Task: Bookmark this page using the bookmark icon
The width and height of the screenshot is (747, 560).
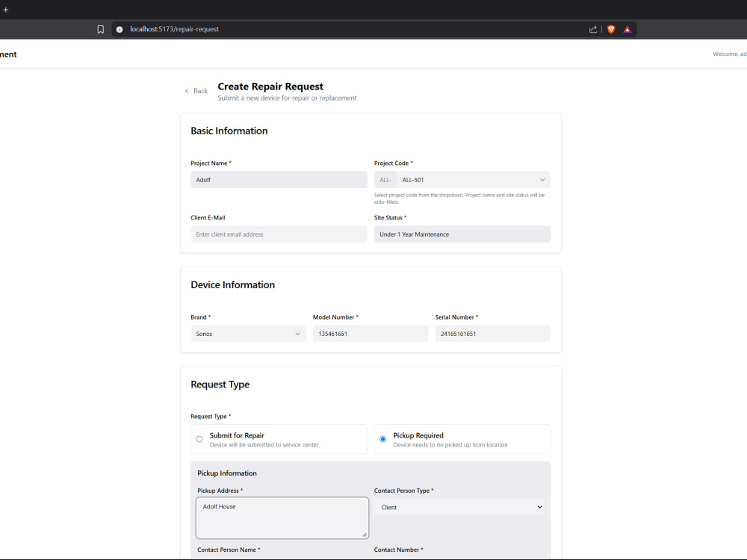Action: (x=101, y=30)
